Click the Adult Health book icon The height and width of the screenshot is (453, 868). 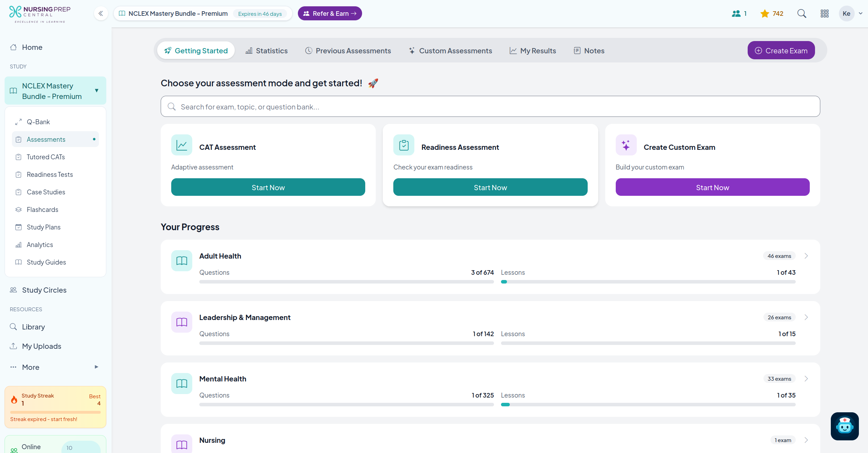[x=181, y=261]
